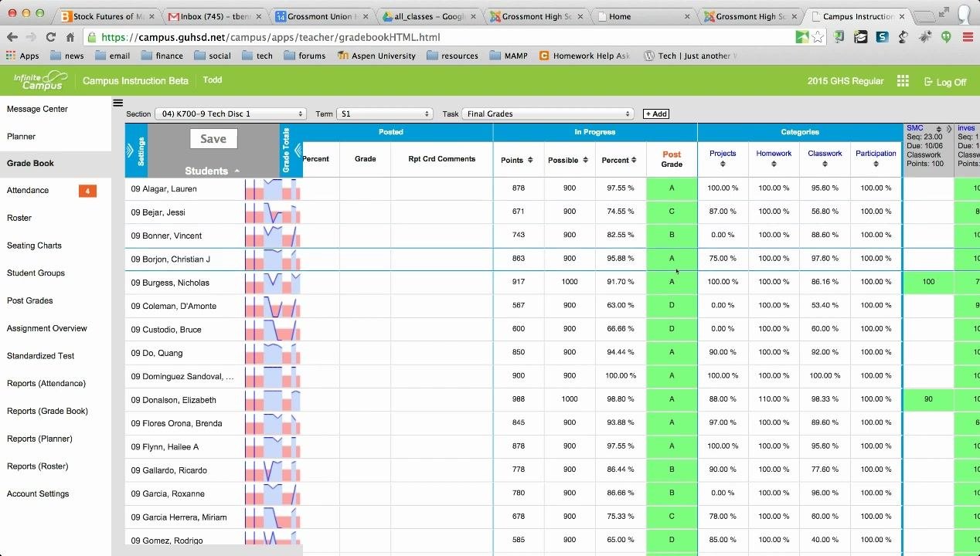
Task: Open the MAMP bookmarks folder
Action: click(509, 56)
